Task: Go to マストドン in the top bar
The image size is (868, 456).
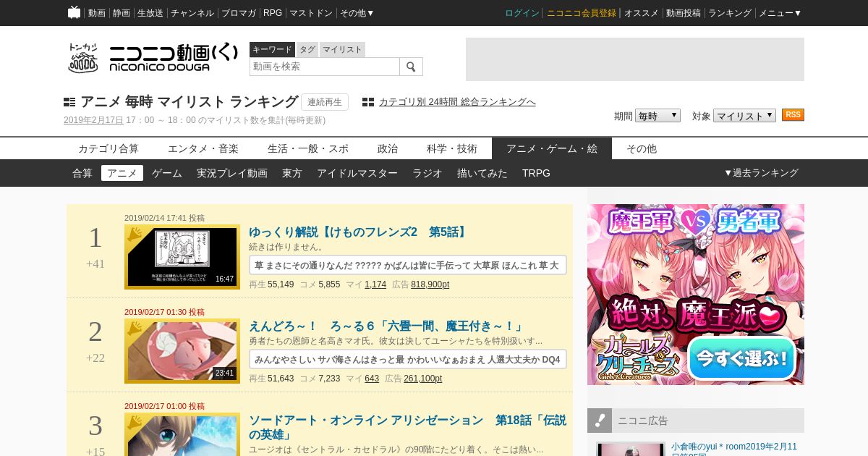Action: point(311,13)
